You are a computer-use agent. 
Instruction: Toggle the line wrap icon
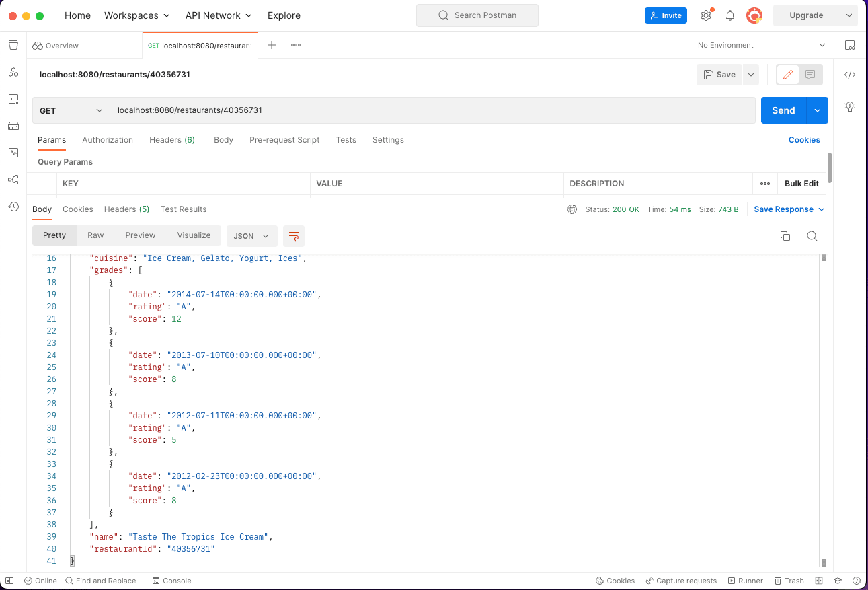(294, 236)
